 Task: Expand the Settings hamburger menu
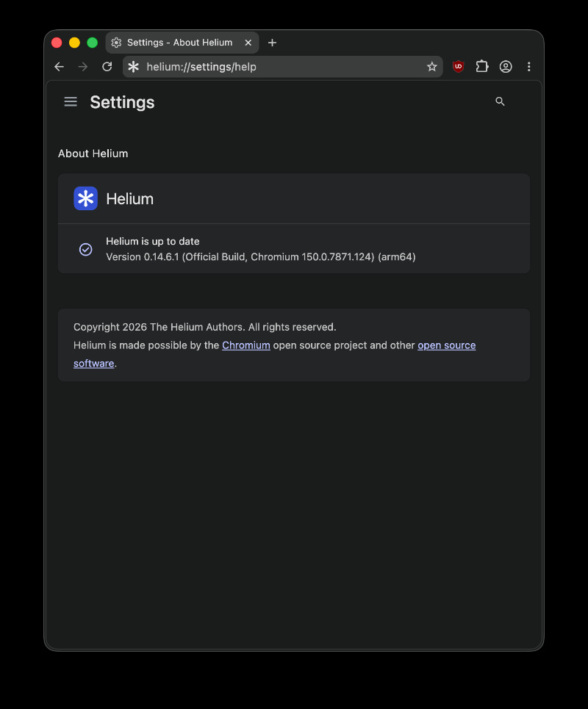71,101
